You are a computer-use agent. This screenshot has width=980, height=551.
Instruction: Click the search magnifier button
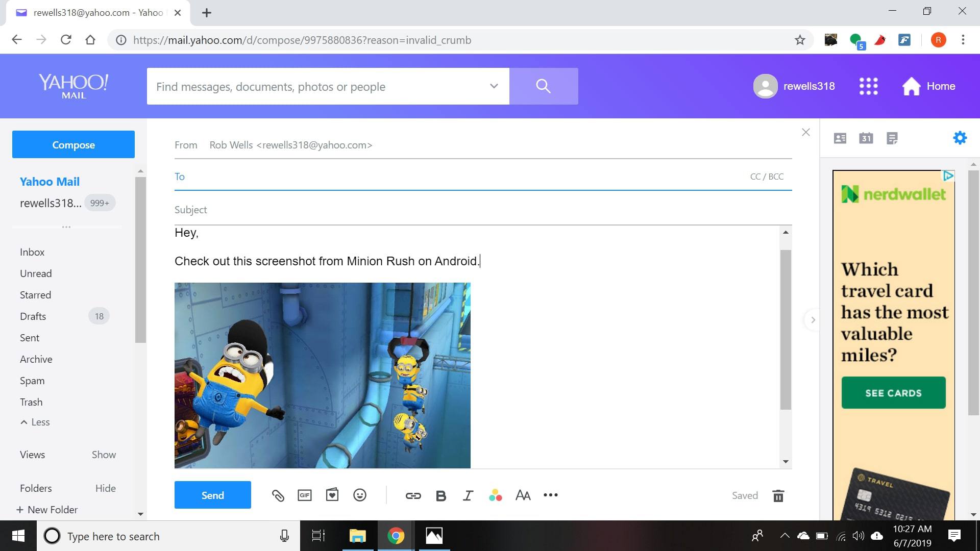[544, 86]
